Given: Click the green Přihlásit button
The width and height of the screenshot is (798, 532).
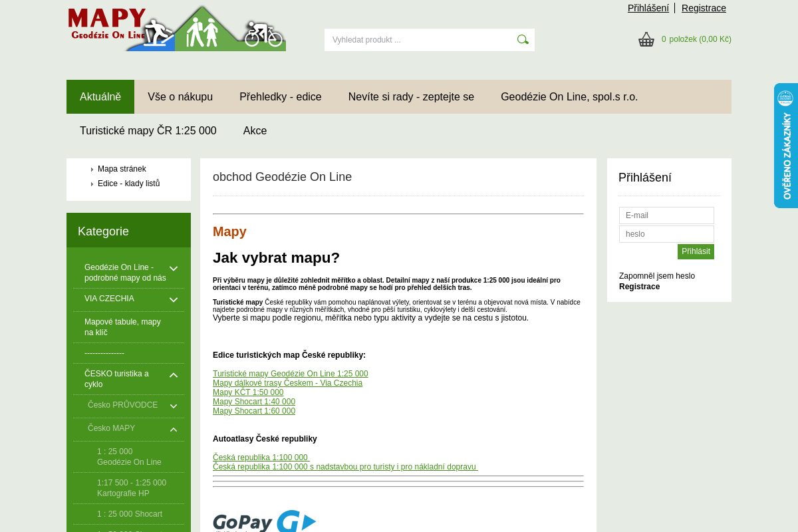Looking at the screenshot, I should tap(696, 251).
